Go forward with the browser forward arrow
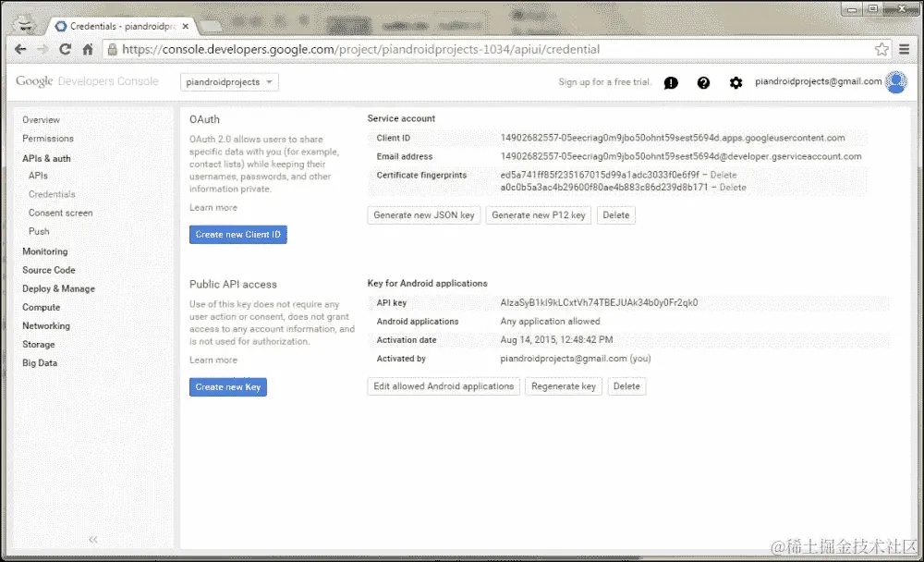The image size is (924, 562). point(43,50)
